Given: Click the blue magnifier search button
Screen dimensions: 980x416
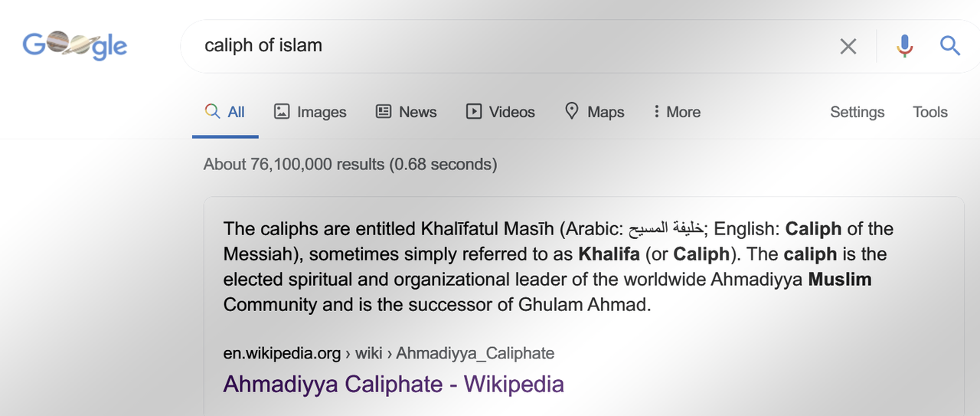Looking at the screenshot, I should tap(949, 47).
